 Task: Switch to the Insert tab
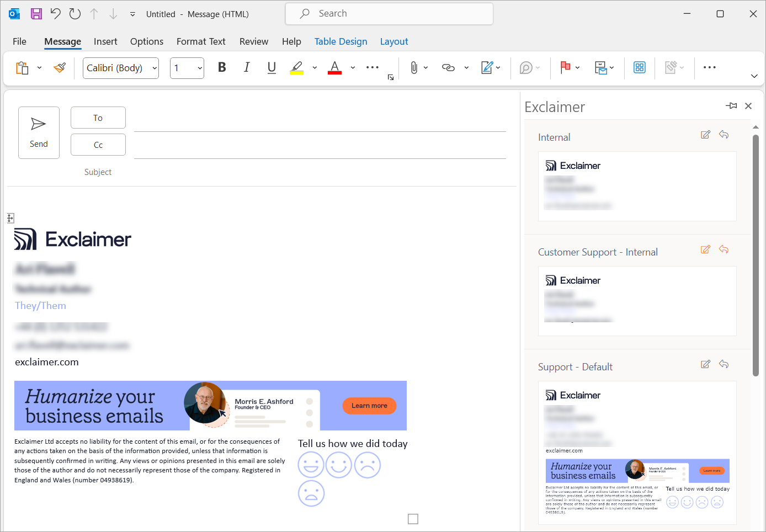(105, 41)
